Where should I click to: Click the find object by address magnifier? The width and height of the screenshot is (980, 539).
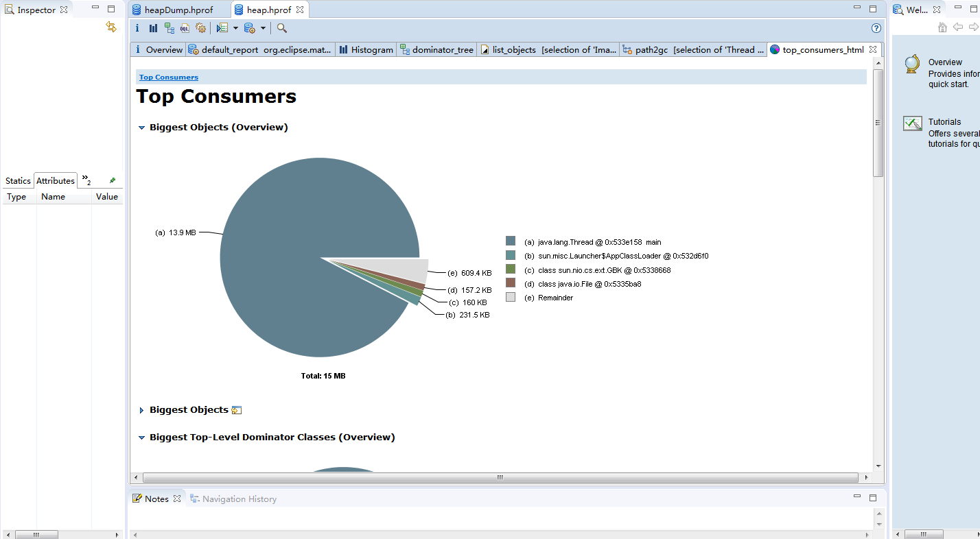pyautogui.click(x=281, y=28)
